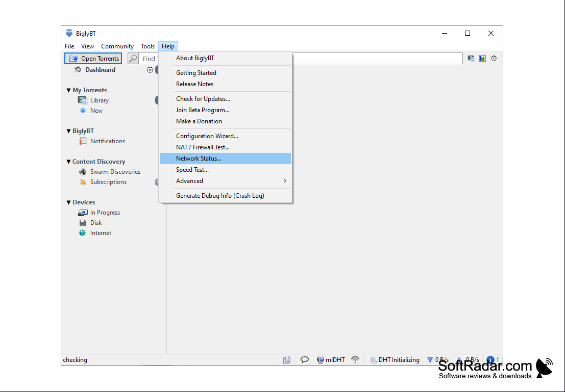Viewport: 565px width, 392px height.
Task: Click the 'checking' status bar text
Action: (x=75, y=359)
